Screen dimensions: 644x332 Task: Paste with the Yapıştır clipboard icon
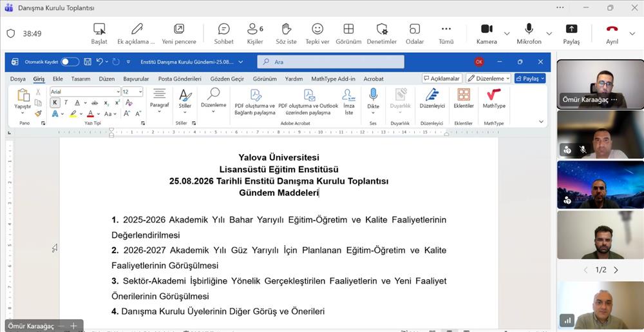(x=23, y=95)
